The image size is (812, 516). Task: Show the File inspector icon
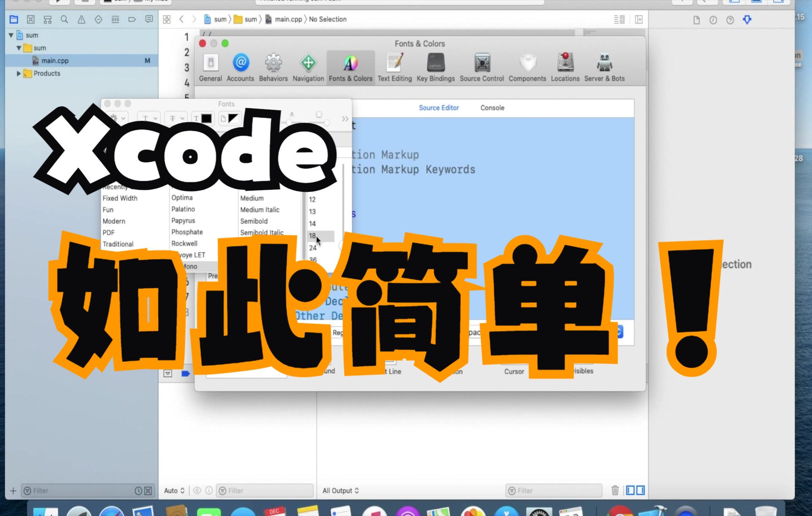pyautogui.click(x=697, y=20)
